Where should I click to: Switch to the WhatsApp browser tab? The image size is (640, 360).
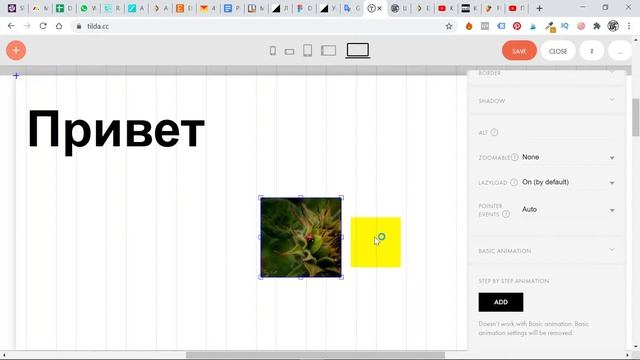pos(89,8)
